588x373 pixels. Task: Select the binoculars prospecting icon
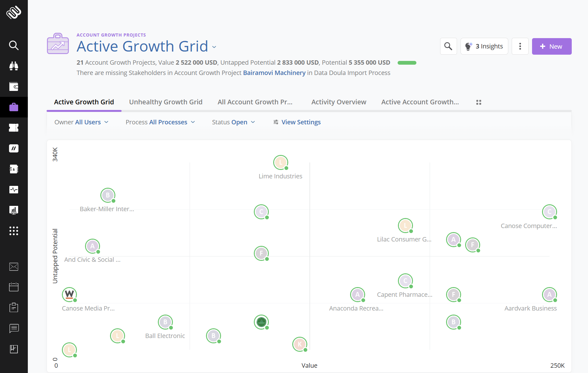coord(14,66)
